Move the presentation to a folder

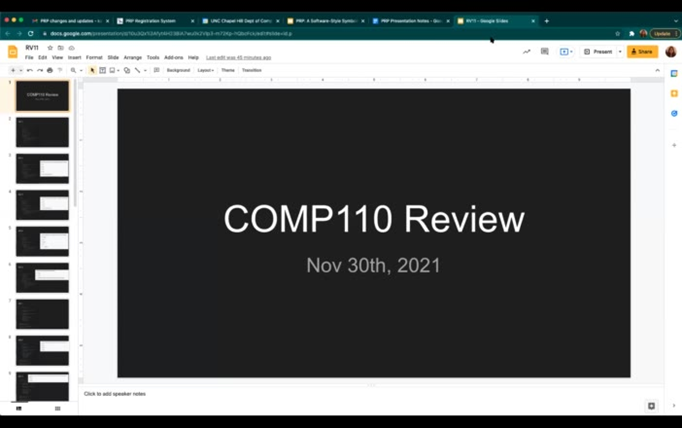tap(60, 48)
